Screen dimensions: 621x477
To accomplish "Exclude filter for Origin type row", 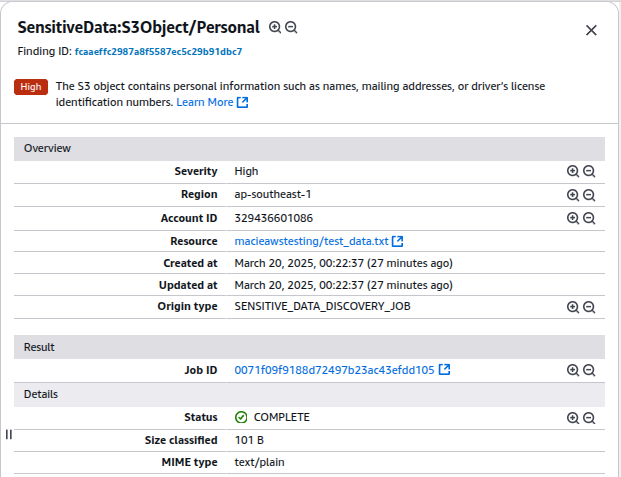I will (589, 307).
